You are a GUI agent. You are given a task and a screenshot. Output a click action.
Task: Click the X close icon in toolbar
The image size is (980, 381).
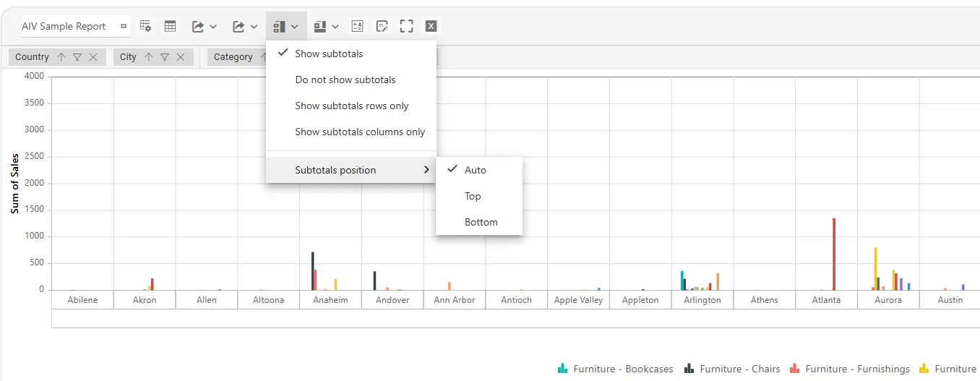[x=431, y=26]
